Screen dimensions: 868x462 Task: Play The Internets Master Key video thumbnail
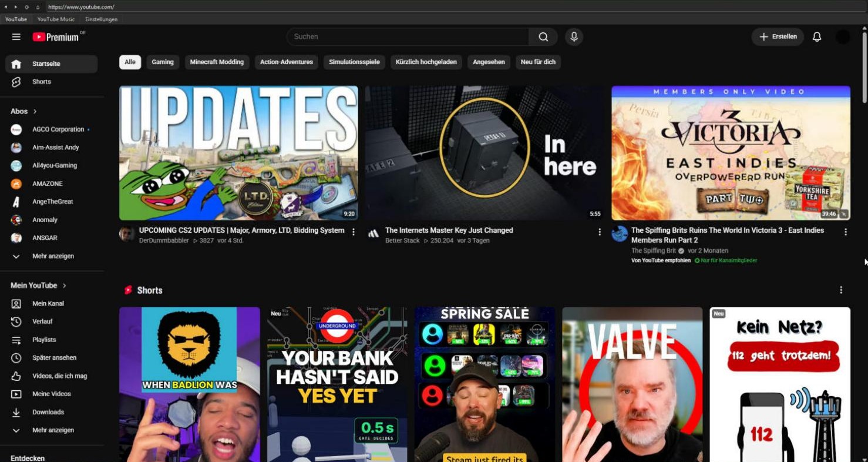tap(485, 153)
